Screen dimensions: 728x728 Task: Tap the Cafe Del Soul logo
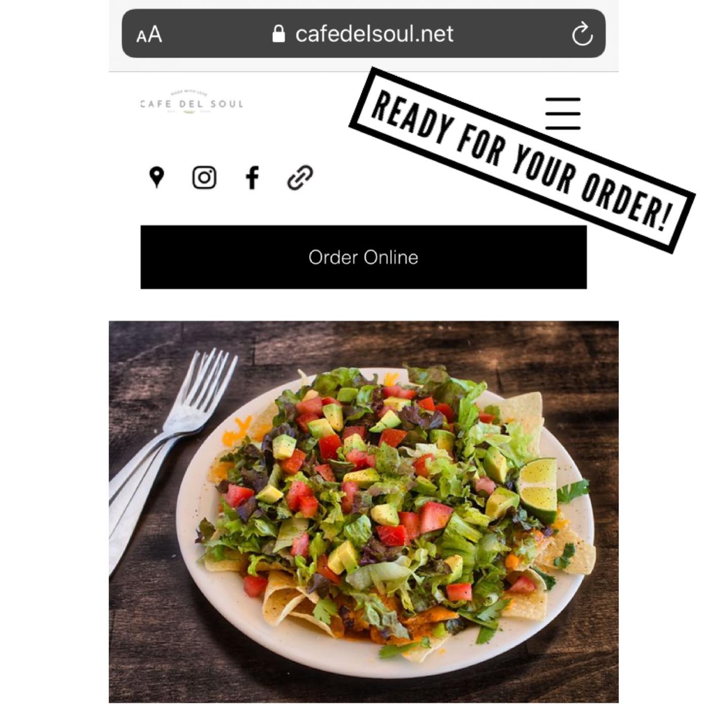tap(191, 103)
